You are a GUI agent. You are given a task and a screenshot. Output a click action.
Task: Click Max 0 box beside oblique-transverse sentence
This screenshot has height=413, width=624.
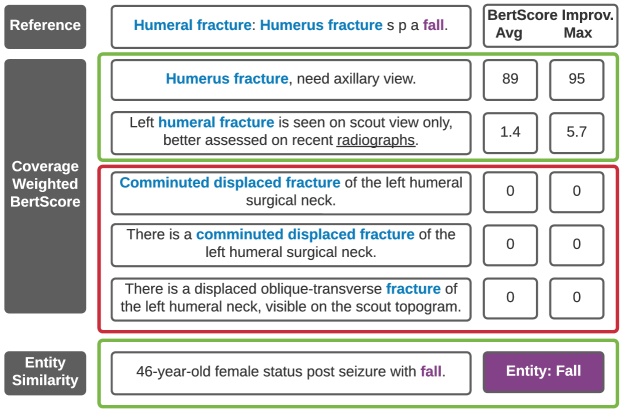(x=577, y=298)
